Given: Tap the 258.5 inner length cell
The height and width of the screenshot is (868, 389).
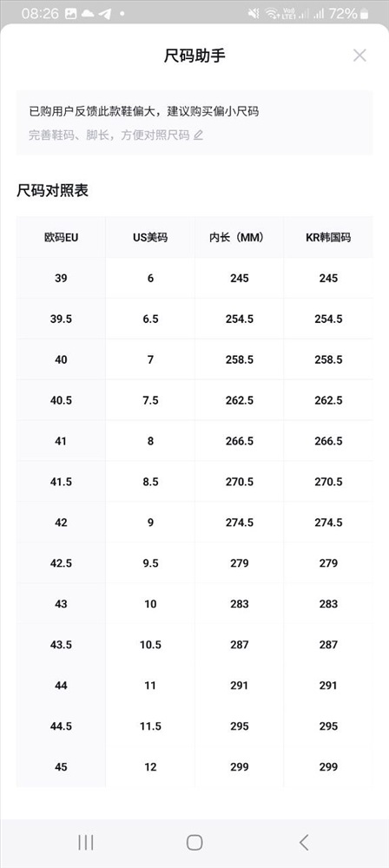Looking at the screenshot, I should click(x=240, y=360).
